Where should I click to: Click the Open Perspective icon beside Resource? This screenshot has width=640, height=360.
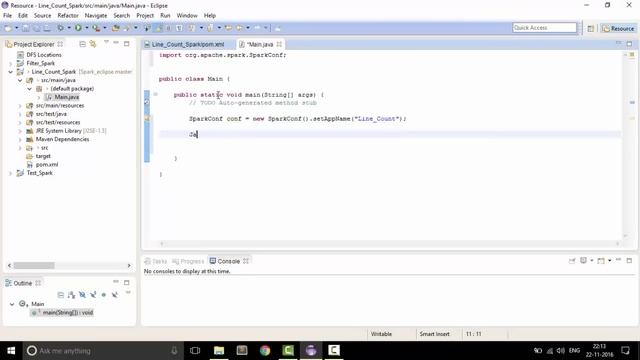tap(591, 28)
